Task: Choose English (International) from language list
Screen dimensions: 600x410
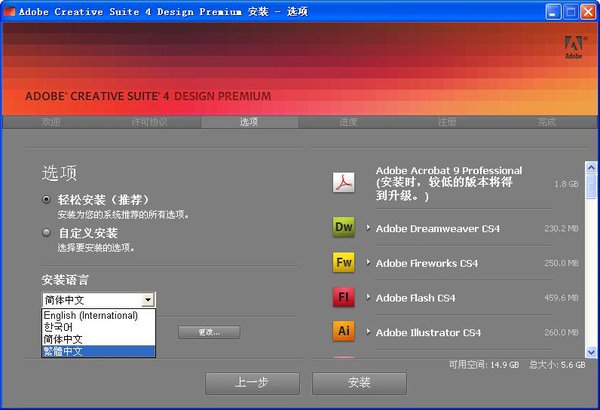Action: pyautogui.click(x=98, y=315)
